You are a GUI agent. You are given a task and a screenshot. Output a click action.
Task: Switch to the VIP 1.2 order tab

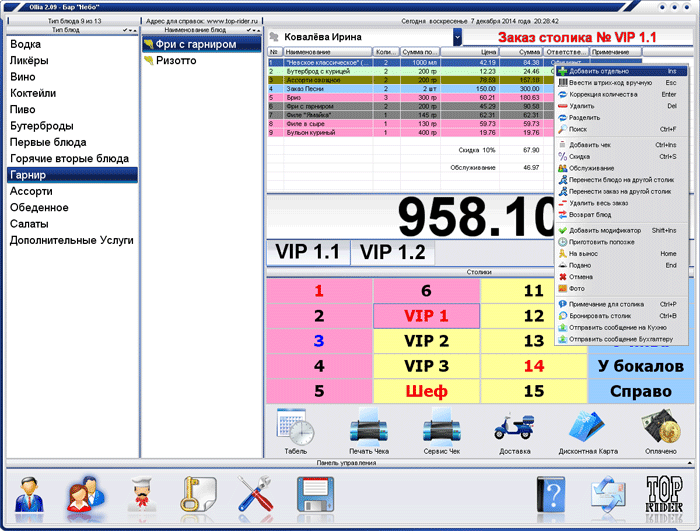[392, 253]
